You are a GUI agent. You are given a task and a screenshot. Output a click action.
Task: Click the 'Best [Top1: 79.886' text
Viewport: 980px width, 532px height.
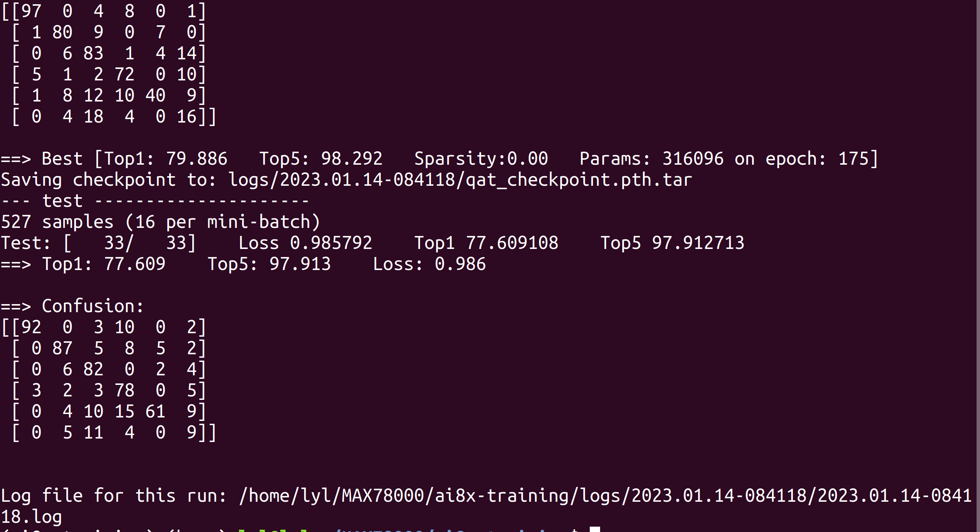(x=134, y=159)
